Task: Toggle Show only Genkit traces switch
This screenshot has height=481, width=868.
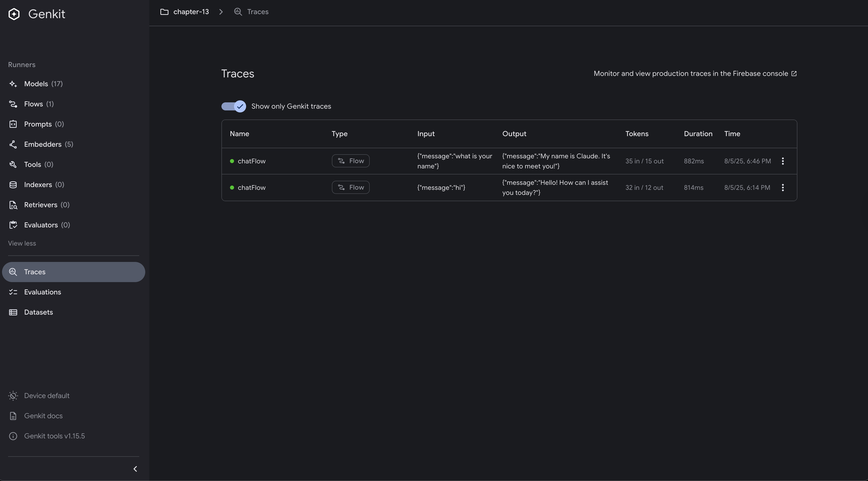Action: click(x=234, y=106)
